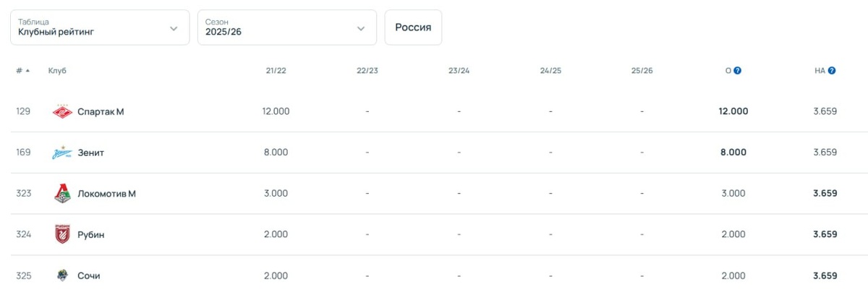The width and height of the screenshot is (868, 305).
Task: Show help tooltip for О column
Action: click(x=738, y=71)
